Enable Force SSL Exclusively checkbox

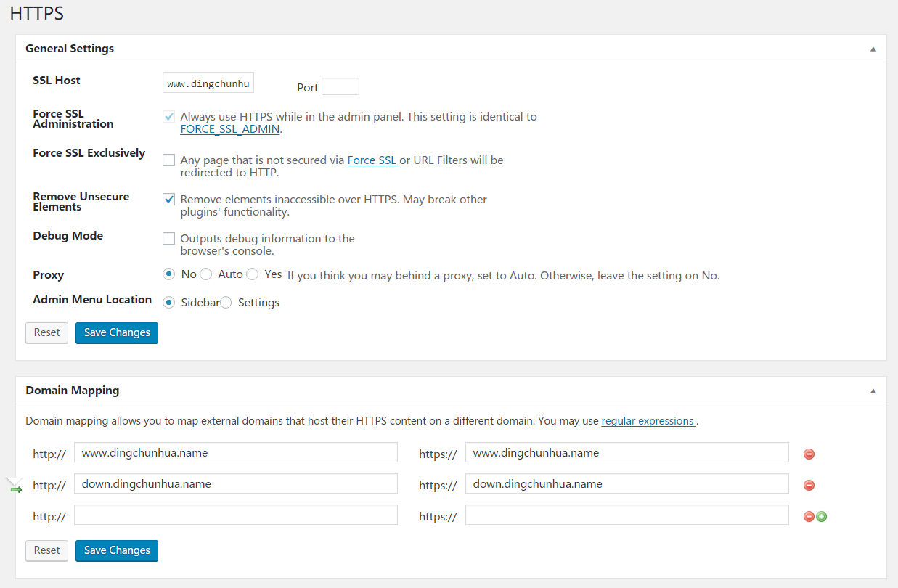point(168,160)
